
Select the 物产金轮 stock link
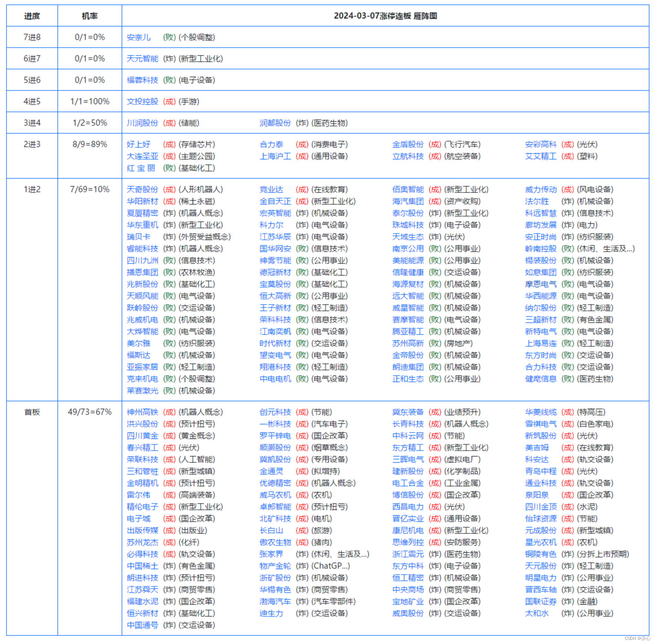275,566
